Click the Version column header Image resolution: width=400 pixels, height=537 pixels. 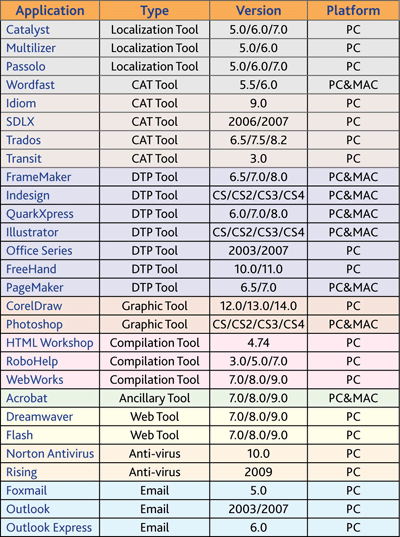(x=259, y=11)
